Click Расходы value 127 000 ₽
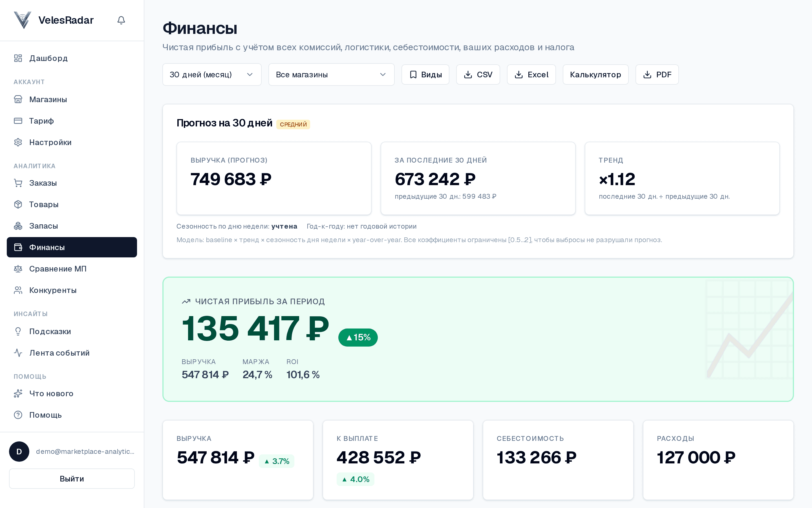Screen dimensions: 812x508 (696, 457)
